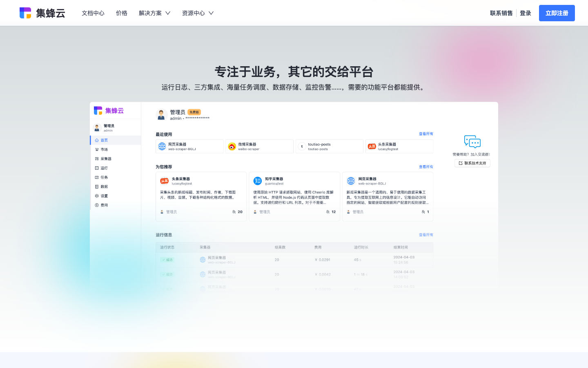Go to the 价格 pricing page

(122, 13)
